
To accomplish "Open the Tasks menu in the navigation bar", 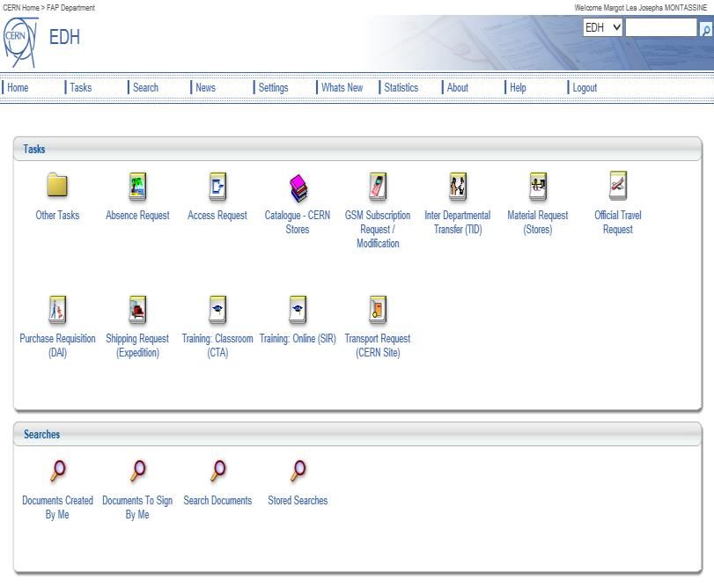I will point(81,87).
